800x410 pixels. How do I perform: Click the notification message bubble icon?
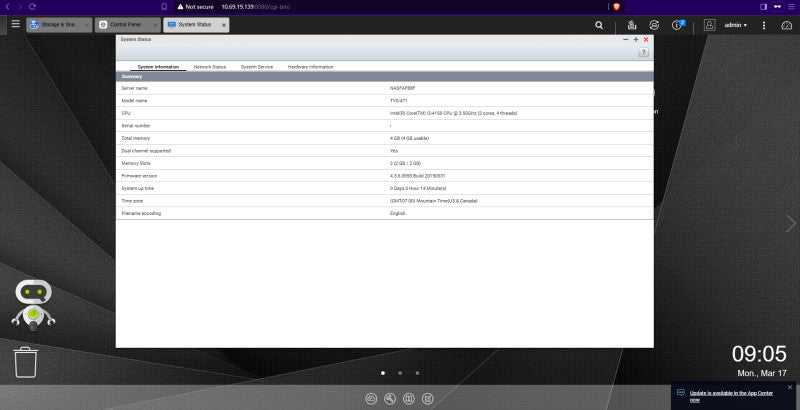681,393
